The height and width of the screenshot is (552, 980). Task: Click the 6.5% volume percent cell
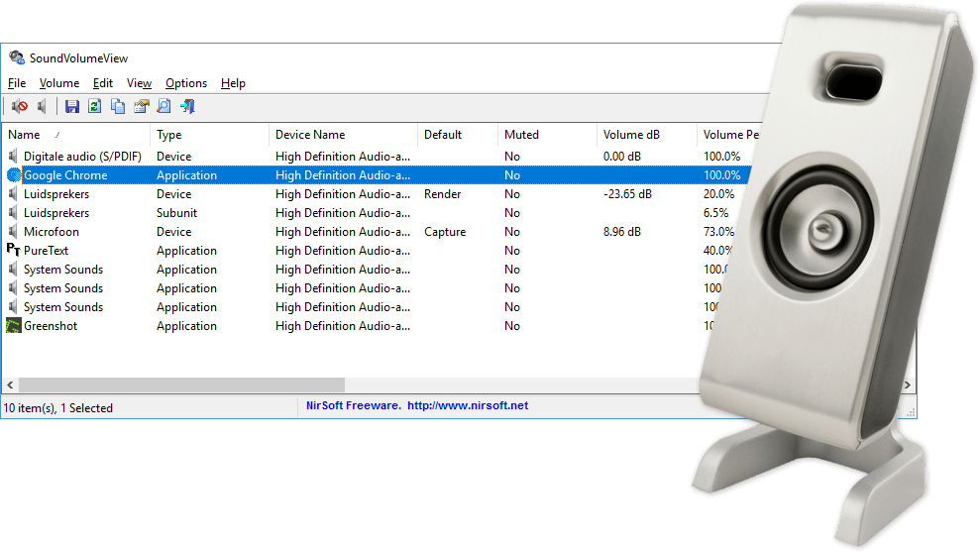pos(715,212)
